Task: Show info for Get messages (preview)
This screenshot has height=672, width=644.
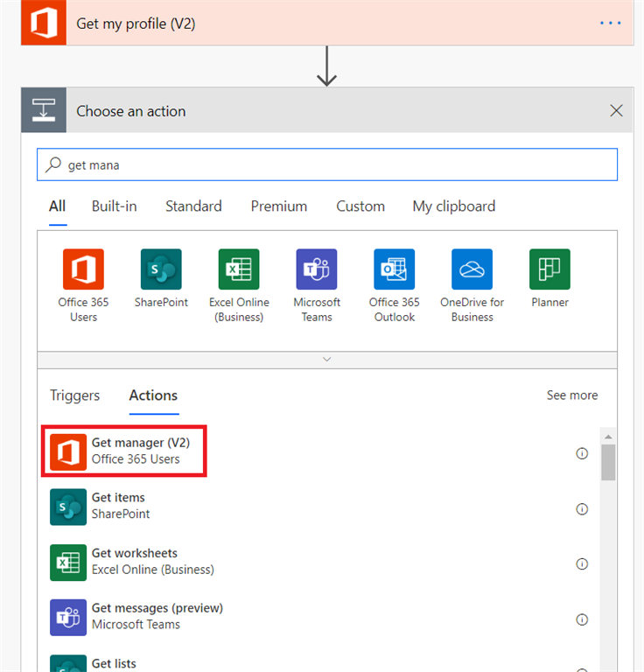Action: tap(582, 619)
